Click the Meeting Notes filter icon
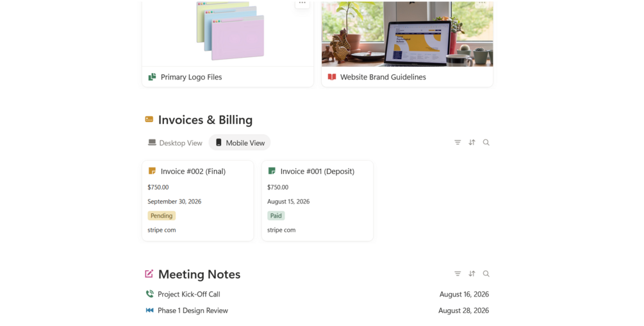644x326 pixels. [x=458, y=273]
